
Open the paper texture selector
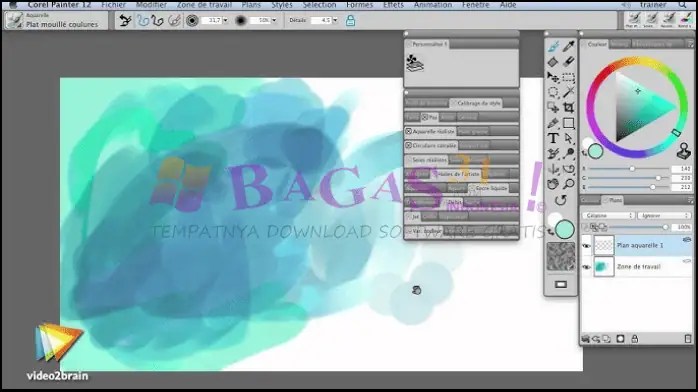[560, 257]
